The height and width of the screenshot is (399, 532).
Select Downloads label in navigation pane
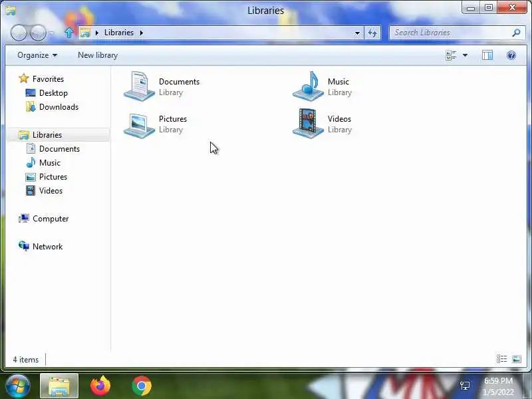[x=59, y=107]
